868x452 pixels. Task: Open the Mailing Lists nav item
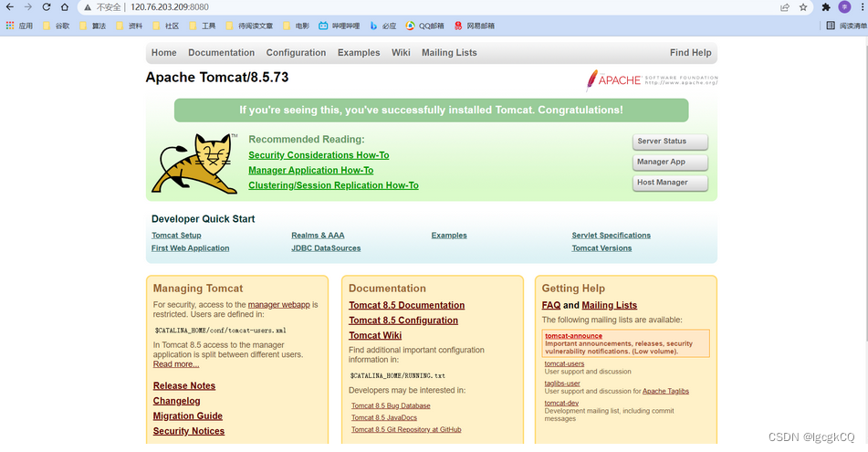click(x=449, y=53)
